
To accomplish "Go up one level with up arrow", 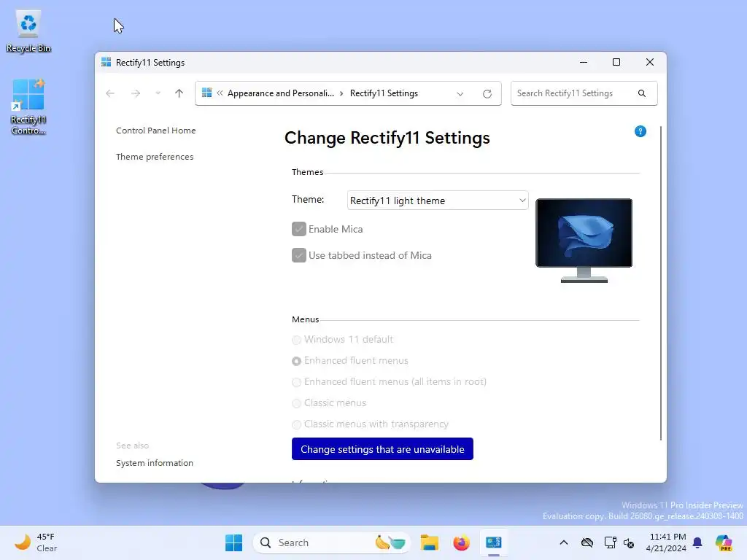I will (x=179, y=93).
